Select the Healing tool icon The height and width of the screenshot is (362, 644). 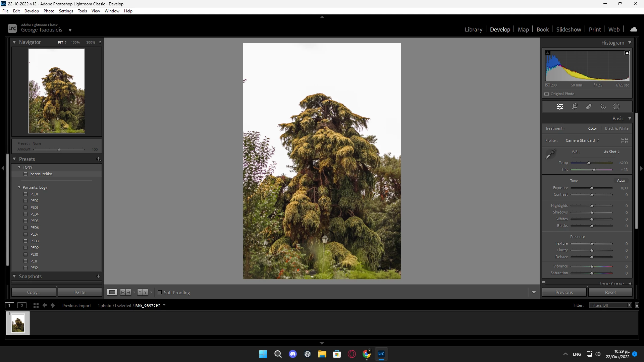click(589, 107)
